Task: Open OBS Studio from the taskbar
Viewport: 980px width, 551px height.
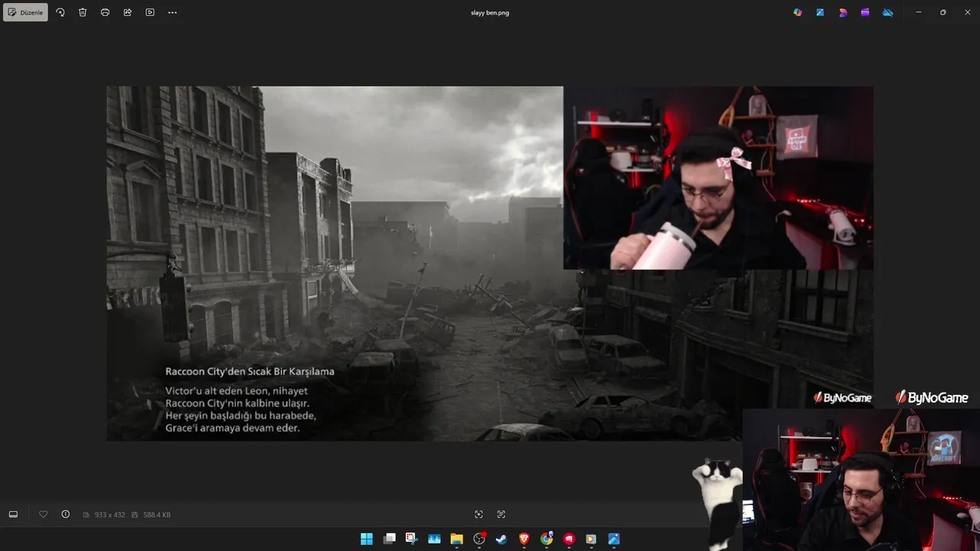Action: click(x=479, y=539)
